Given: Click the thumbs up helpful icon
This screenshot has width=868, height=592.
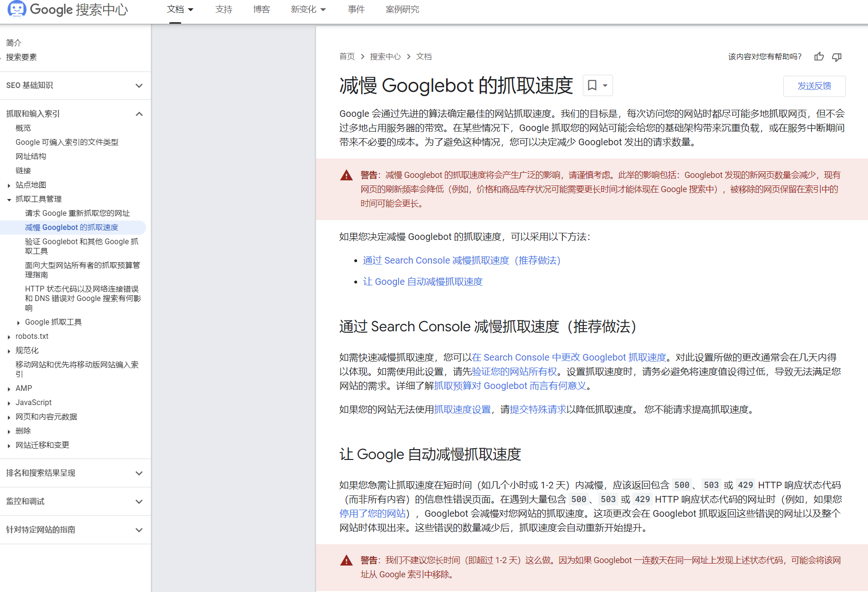Looking at the screenshot, I should click(819, 57).
